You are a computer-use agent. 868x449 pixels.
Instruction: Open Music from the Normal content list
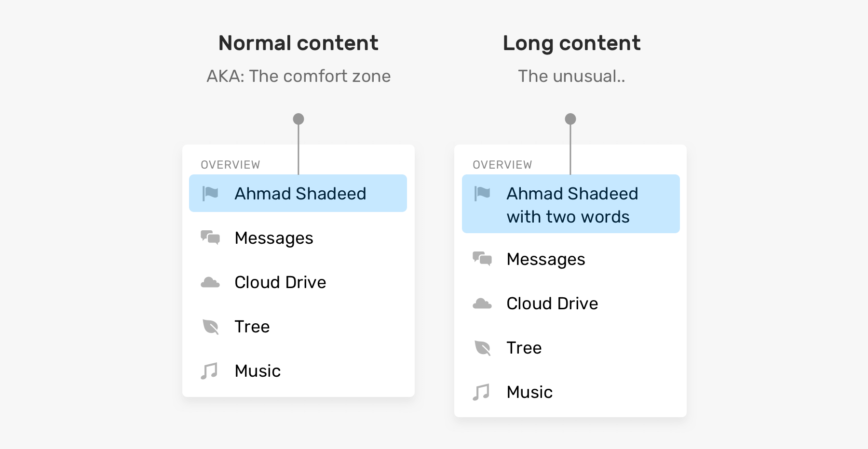click(x=257, y=370)
